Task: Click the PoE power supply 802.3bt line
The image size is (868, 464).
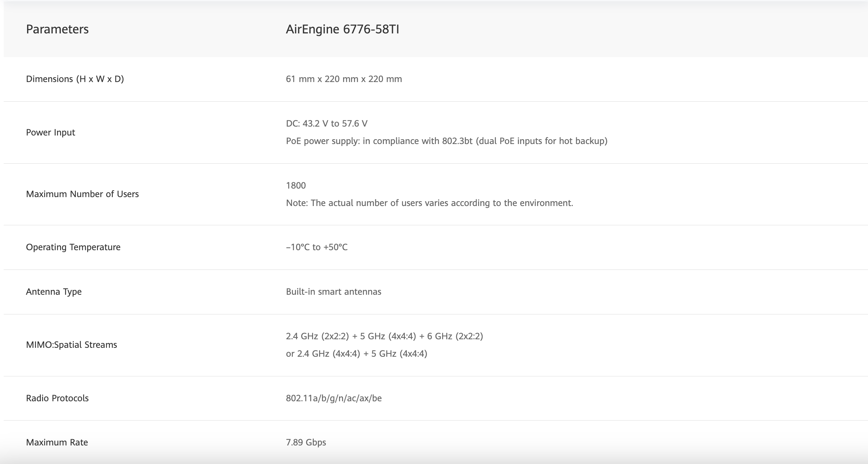Action: pyautogui.click(x=447, y=141)
